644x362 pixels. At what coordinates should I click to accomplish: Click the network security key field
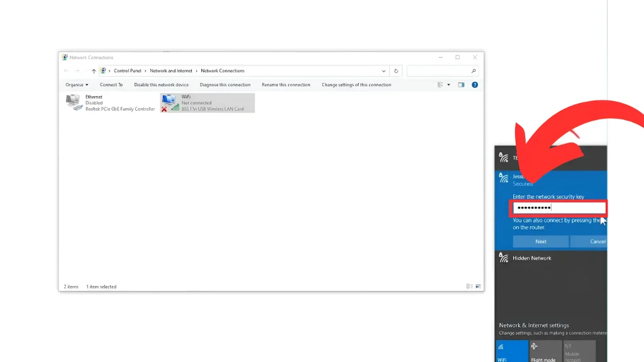(x=558, y=208)
